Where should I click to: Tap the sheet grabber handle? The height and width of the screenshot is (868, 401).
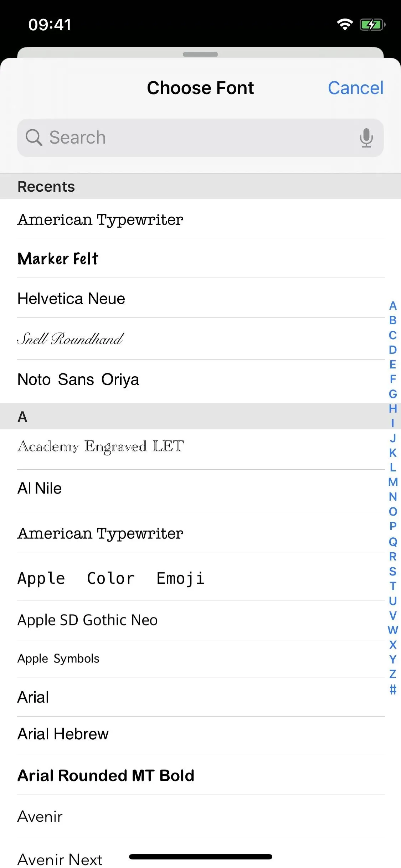click(200, 55)
